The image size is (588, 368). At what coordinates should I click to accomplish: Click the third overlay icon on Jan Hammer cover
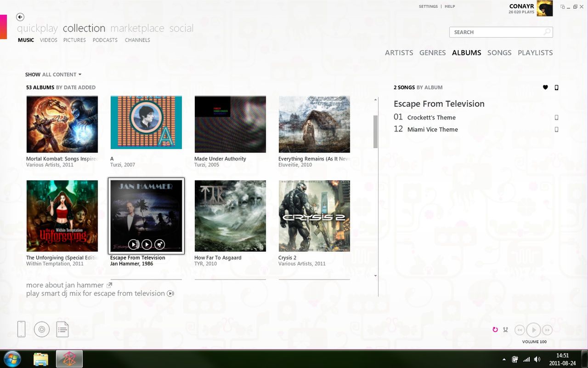pos(159,244)
